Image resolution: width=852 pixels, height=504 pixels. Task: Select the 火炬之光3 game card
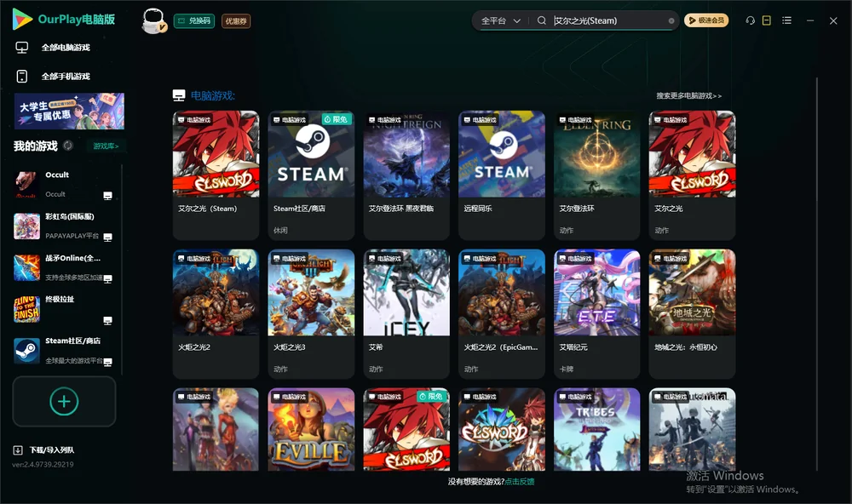coord(311,313)
